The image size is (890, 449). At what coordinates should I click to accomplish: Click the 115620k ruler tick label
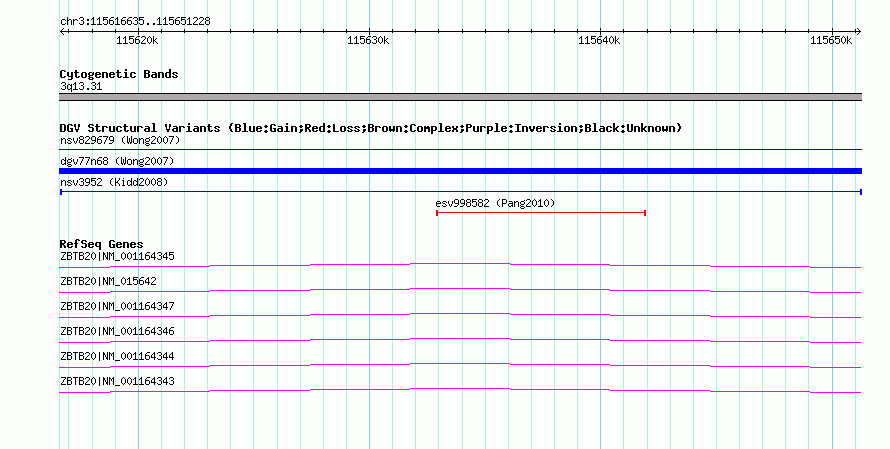(137, 40)
